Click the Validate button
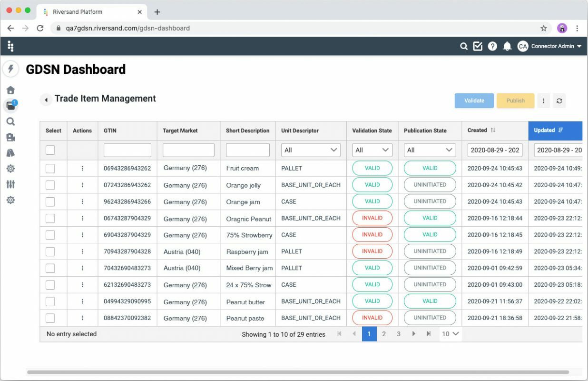588x381 pixels. pyautogui.click(x=474, y=101)
